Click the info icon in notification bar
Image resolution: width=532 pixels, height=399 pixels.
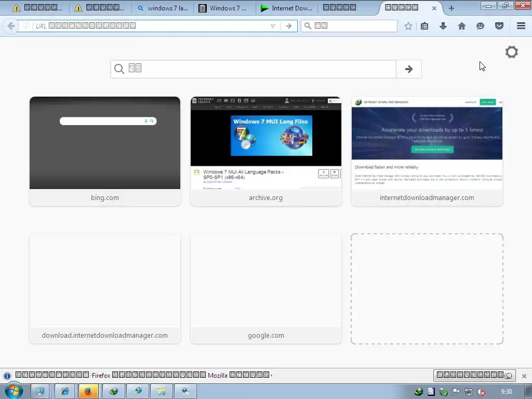[x=7, y=376]
